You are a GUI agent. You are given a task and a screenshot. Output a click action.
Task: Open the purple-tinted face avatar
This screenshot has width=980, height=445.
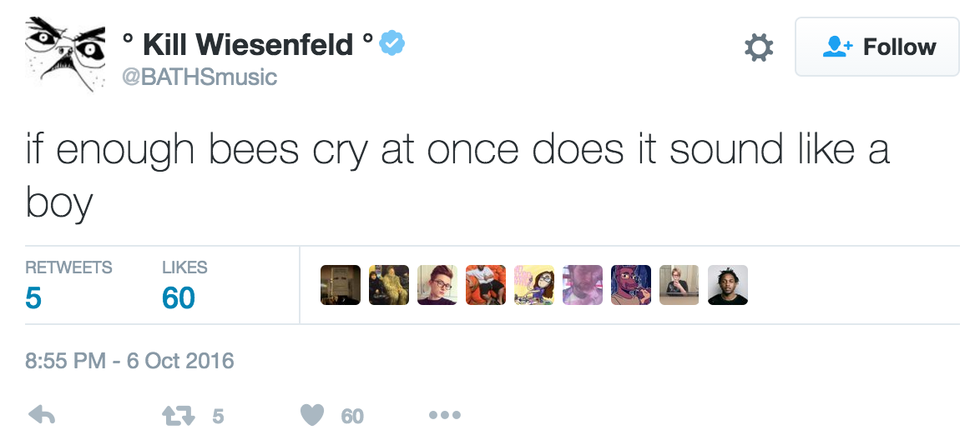[582, 285]
